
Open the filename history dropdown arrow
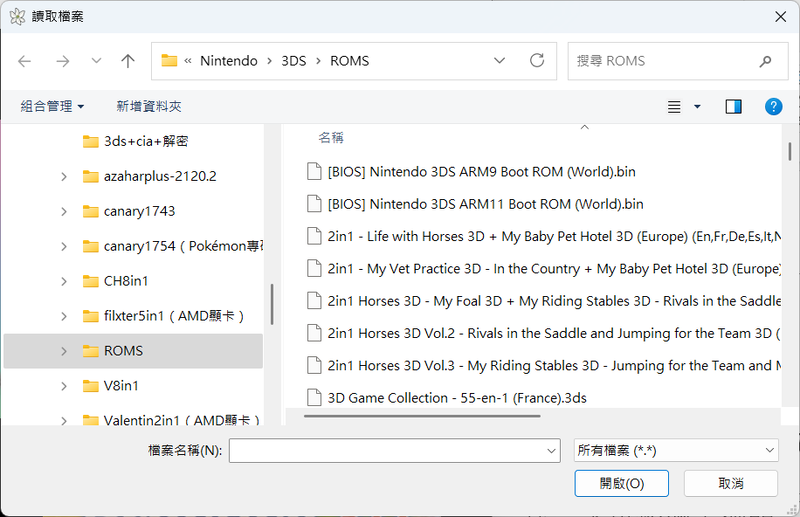[x=552, y=451]
